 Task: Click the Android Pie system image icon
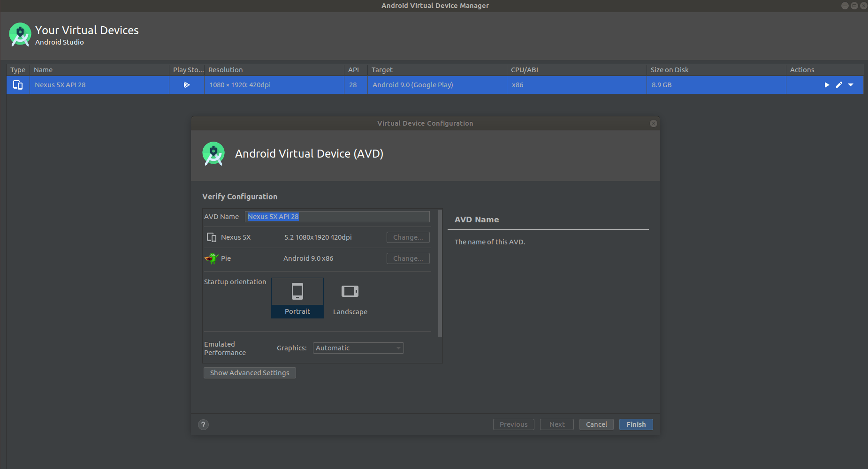(212, 258)
